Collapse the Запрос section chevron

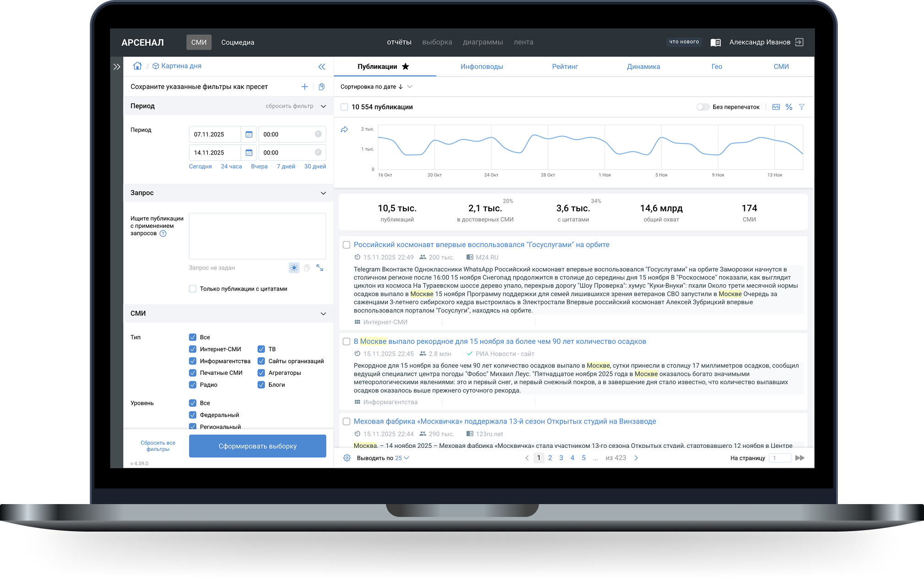coord(323,193)
